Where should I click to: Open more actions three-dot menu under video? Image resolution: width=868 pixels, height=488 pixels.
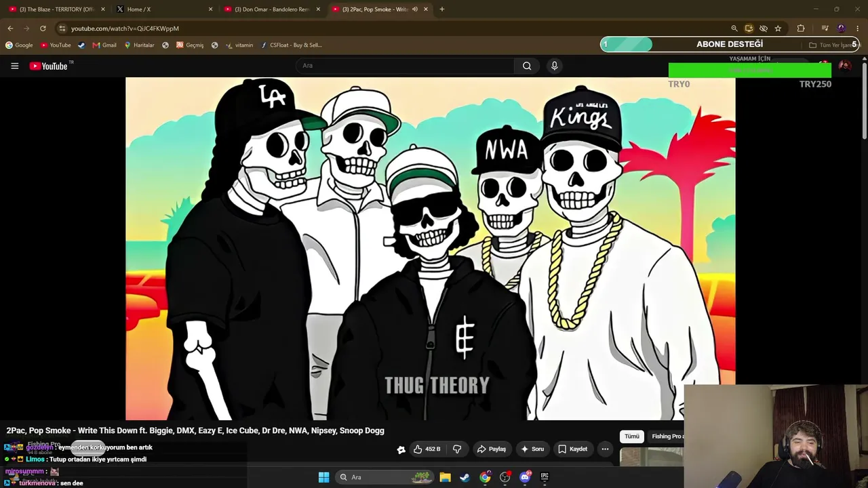point(605,449)
